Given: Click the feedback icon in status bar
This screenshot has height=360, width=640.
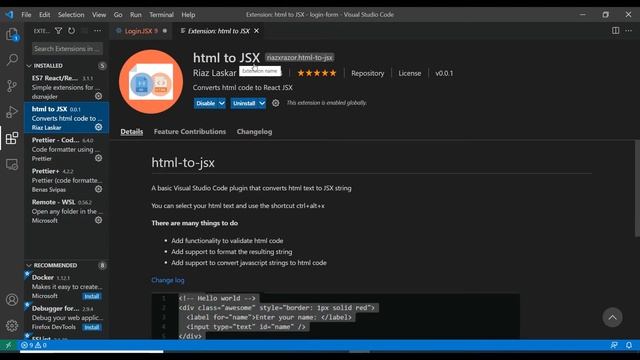Looking at the screenshot, I should tap(614, 345).
